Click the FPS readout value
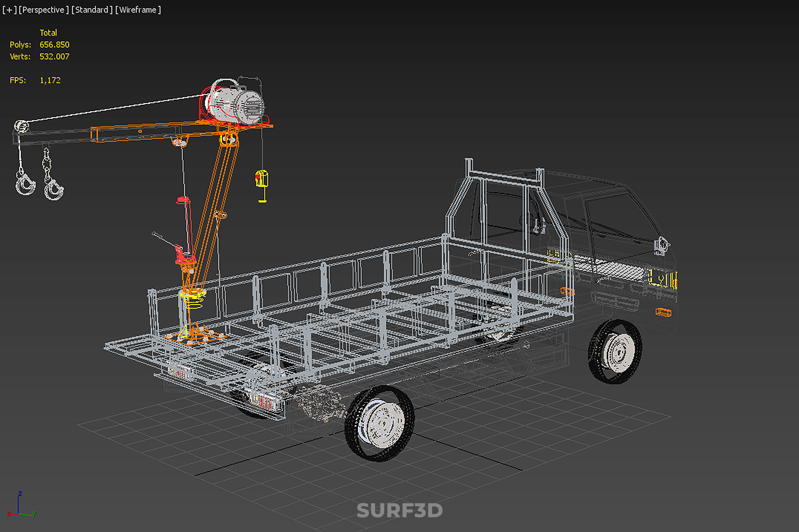 coord(50,80)
